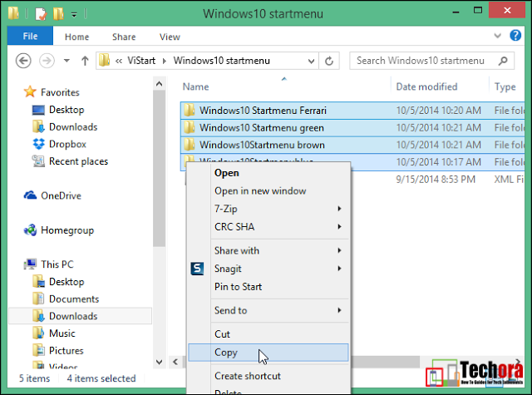Refresh the Windows10 startmenu folder
This screenshot has height=395, width=532.
click(329, 61)
